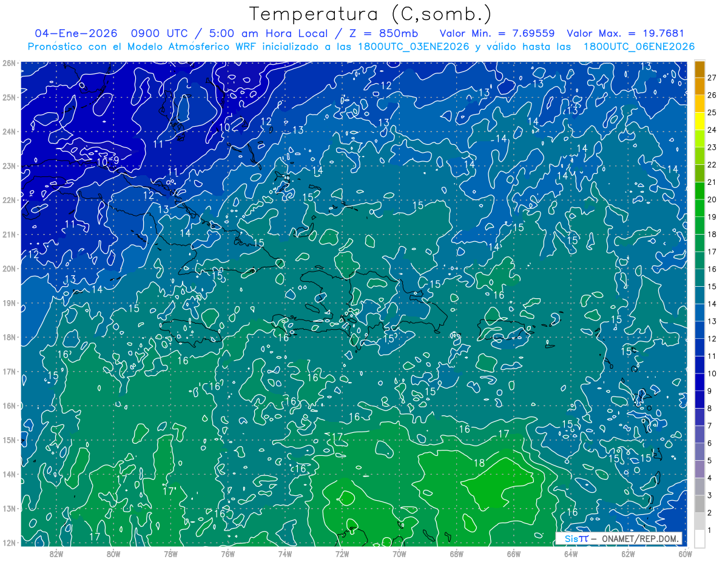Click the color scale value "24"
This screenshot has width=728, height=562.
[712, 130]
